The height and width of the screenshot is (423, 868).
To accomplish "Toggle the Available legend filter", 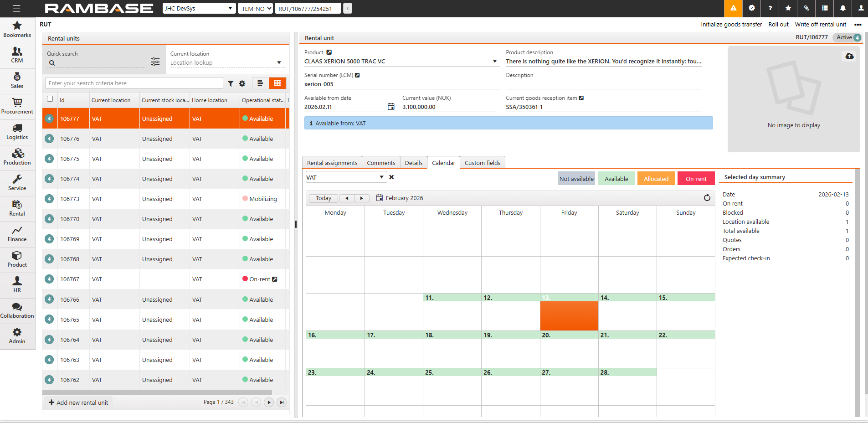I will pyautogui.click(x=616, y=179).
